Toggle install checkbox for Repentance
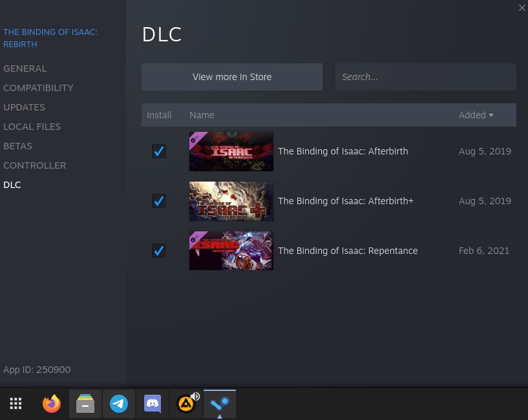 [x=158, y=251]
